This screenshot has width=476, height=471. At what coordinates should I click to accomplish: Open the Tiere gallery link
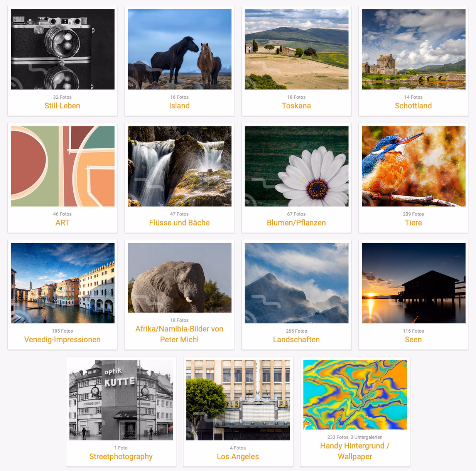point(414,222)
